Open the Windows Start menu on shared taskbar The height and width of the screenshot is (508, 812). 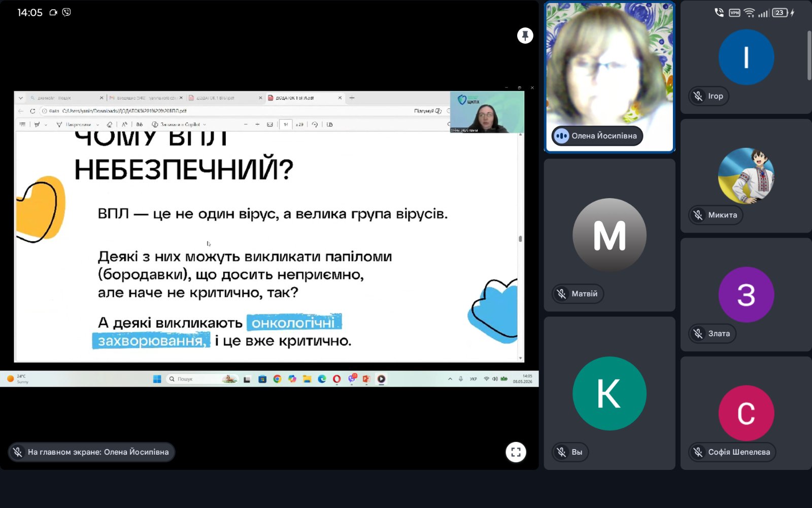(x=157, y=379)
